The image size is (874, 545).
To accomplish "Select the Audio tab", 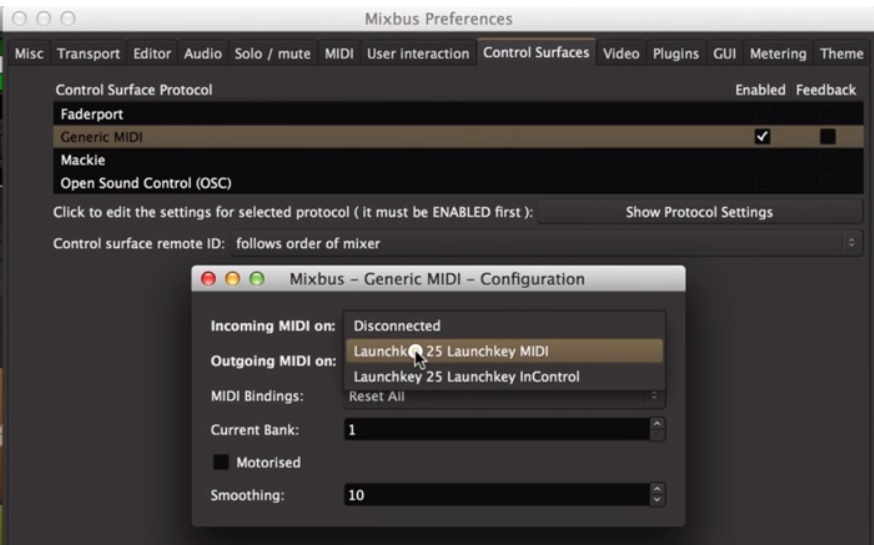I will click(203, 53).
